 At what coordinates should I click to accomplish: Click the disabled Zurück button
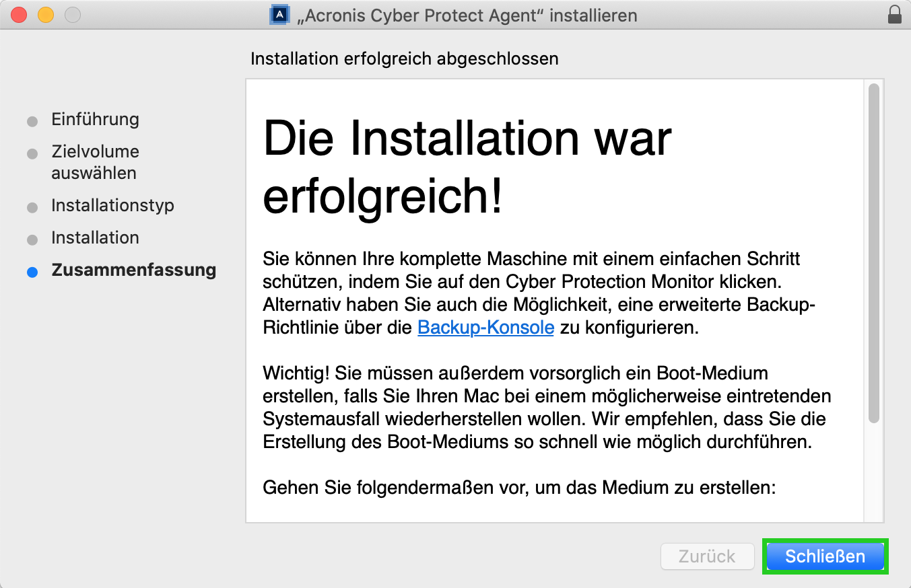tap(707, 556)
